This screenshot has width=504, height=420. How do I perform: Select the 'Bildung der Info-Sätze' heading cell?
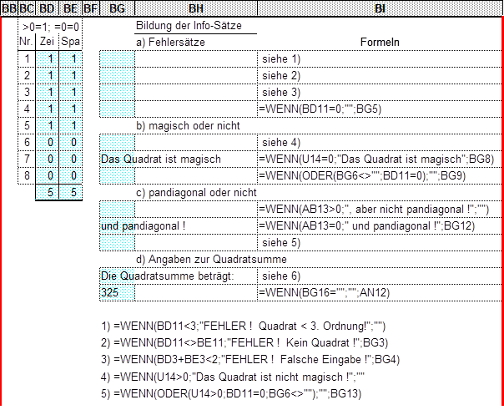click(195, 26)
